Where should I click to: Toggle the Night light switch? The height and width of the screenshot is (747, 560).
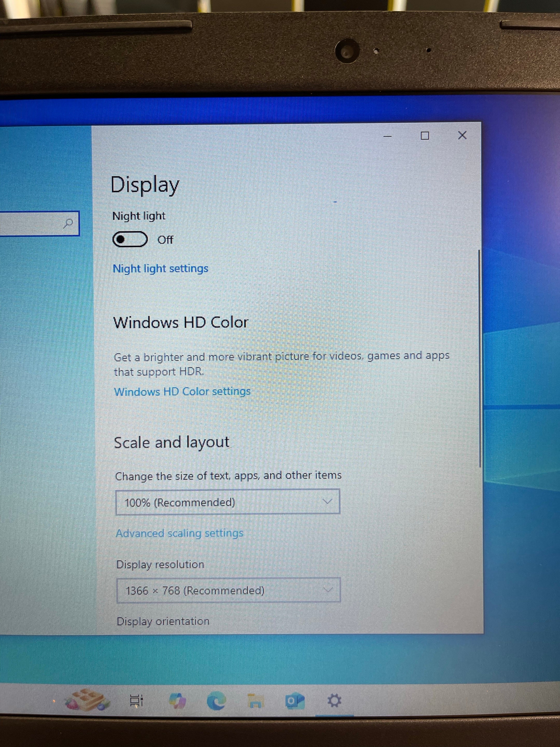pos(130,239)
